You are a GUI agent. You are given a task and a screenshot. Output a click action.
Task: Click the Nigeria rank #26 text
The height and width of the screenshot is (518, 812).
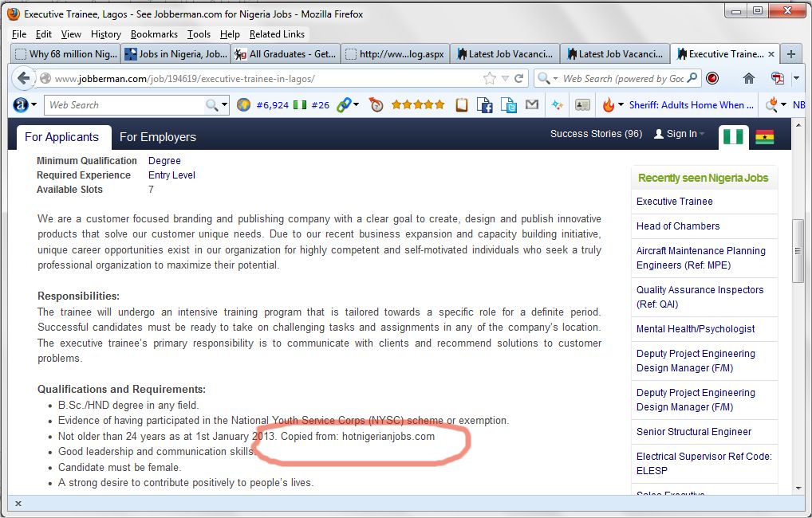click(x=321, y=105)
